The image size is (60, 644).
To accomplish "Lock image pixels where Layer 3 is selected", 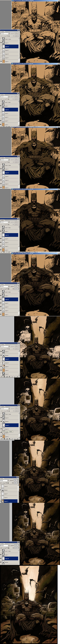I will [x=5, y=483].
